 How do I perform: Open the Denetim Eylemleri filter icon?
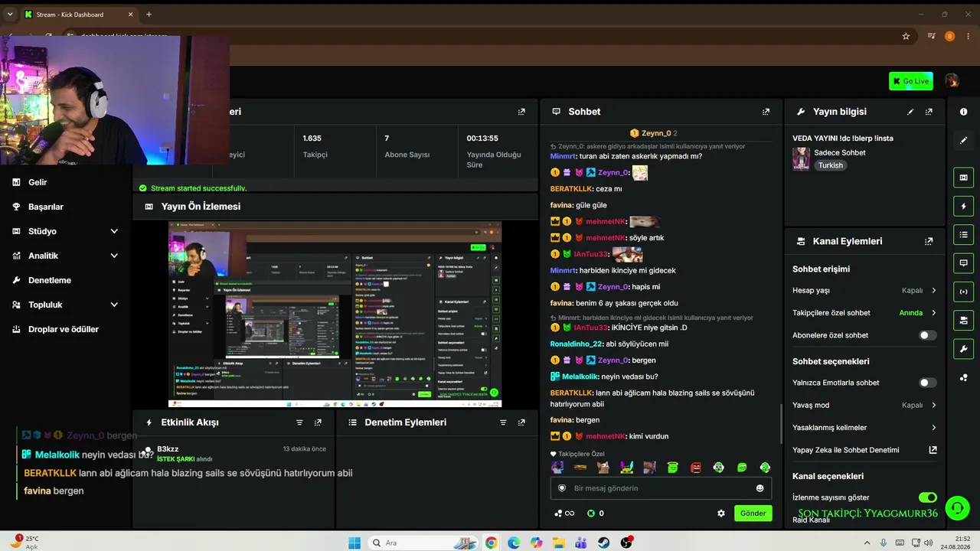pyautogui.click(x=503, y=422)
